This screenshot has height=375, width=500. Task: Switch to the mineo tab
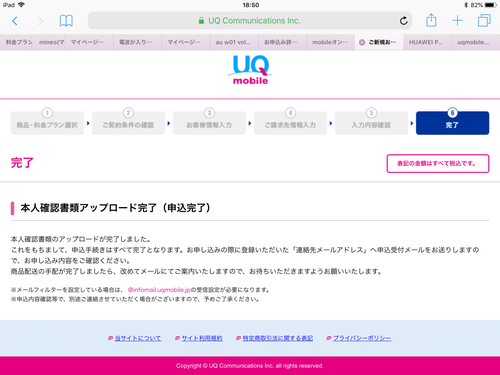point(49,42)
